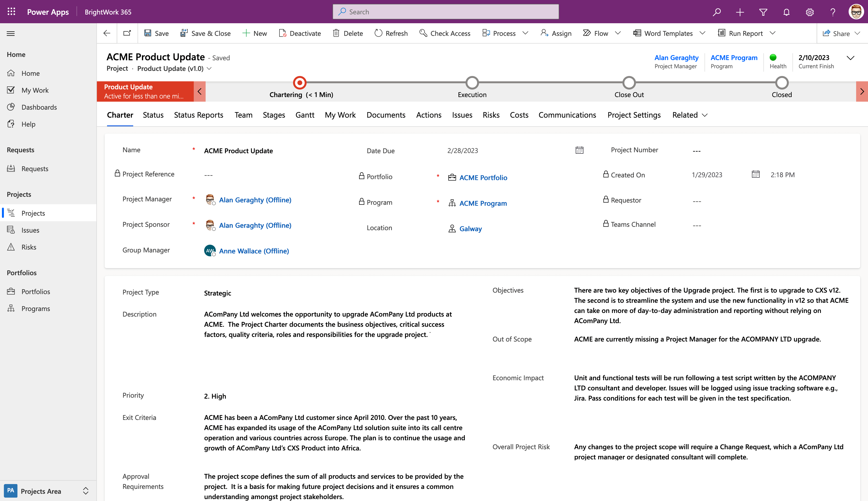The width and height of the screenshot is (868, 501).
Task: Edit the project Name field
Action: pos(238,151)
